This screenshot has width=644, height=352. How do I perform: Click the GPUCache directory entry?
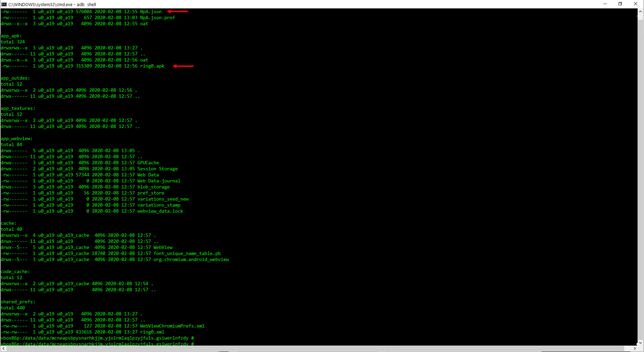[x=148, y=163]
